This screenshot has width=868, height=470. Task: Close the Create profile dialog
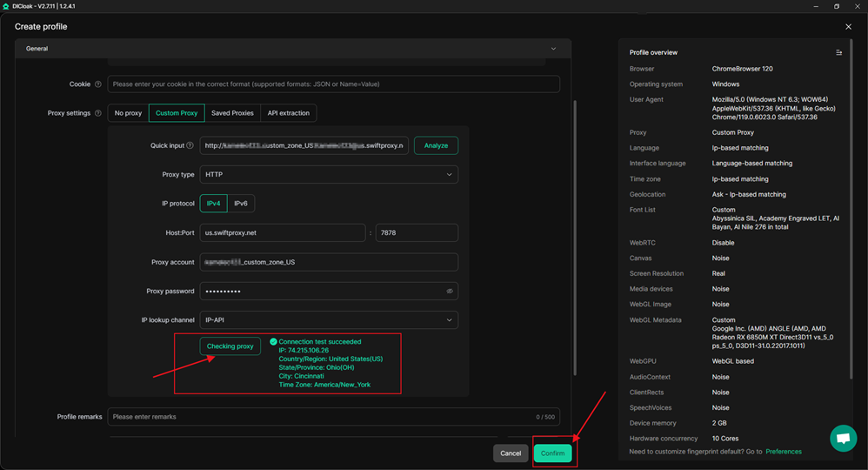coord(849,27)
